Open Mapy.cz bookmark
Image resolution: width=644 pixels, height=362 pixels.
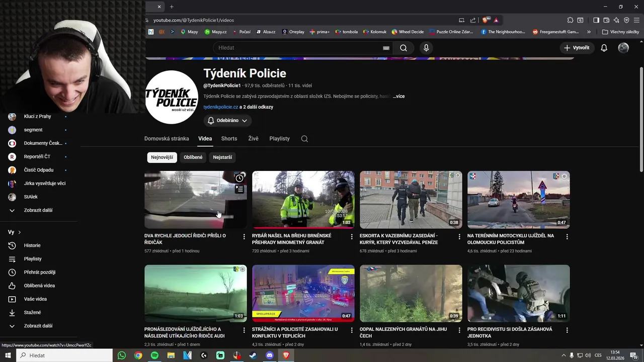click(x=215, y=32)
